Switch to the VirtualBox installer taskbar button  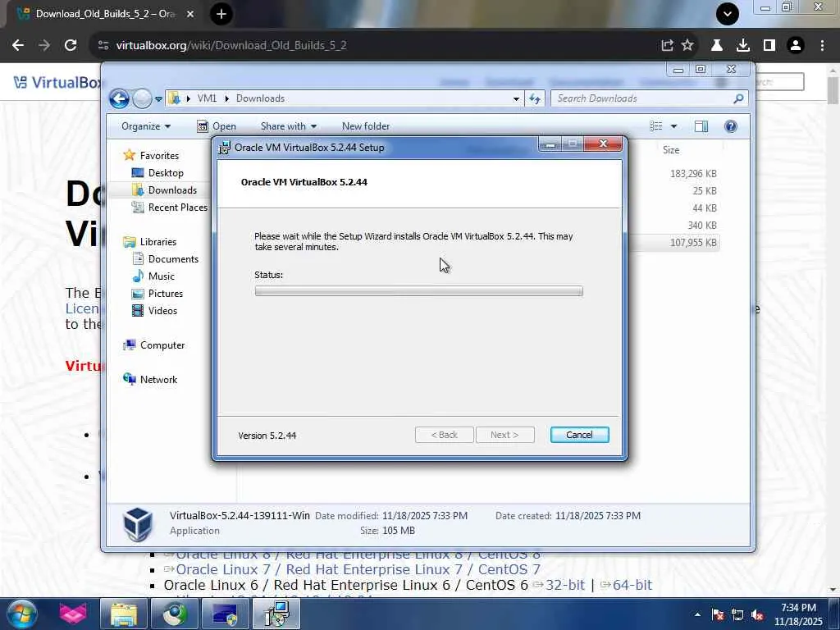[x=277, y=614]
